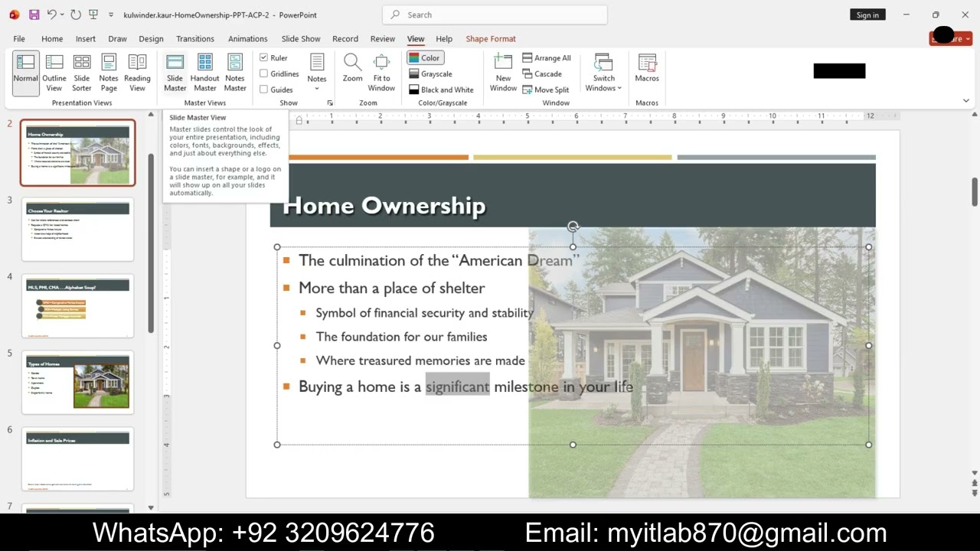Click 'Where treasured memories are made' bullet
This screenshot has width=980, height=551.
tap(420, 360)
